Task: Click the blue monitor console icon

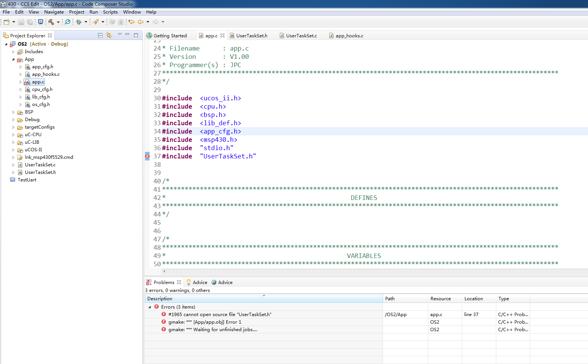Action: tap(40, 22)
